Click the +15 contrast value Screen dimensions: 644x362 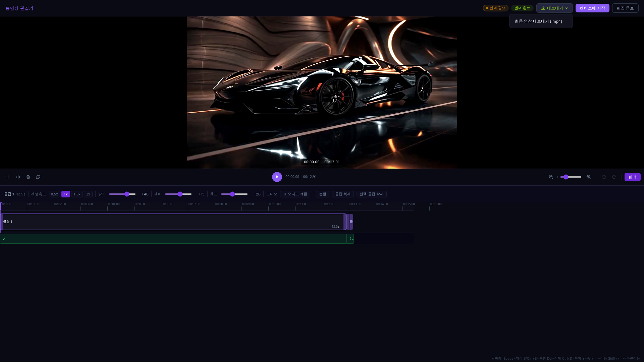click(201, 194)
